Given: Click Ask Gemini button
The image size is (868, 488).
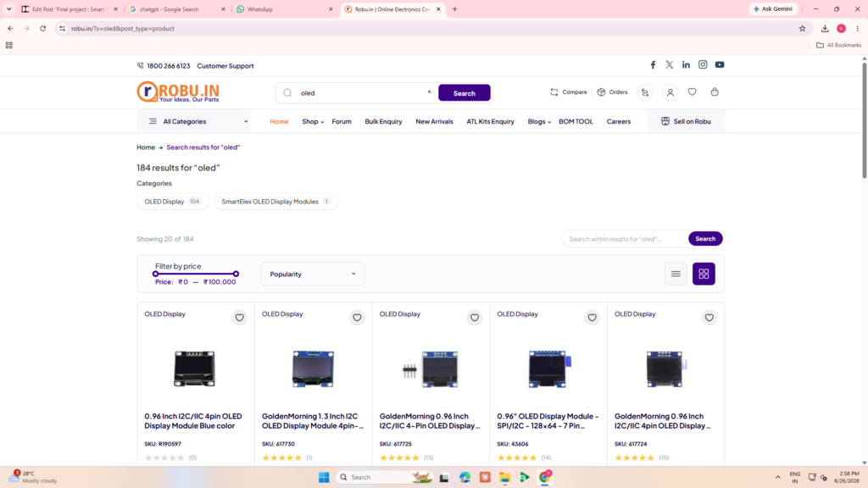Looking at the screenshot, I should pyautogui.click(x=773, y=8).
